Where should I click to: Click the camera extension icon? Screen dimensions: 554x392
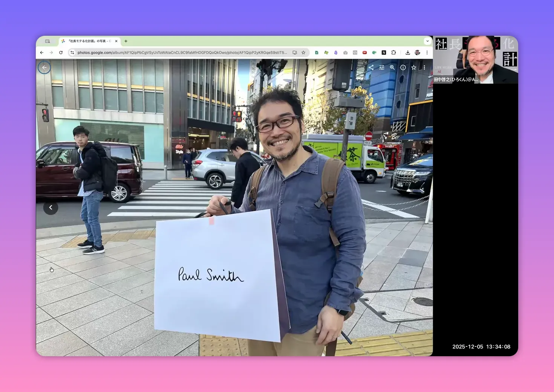coord(345,52)
